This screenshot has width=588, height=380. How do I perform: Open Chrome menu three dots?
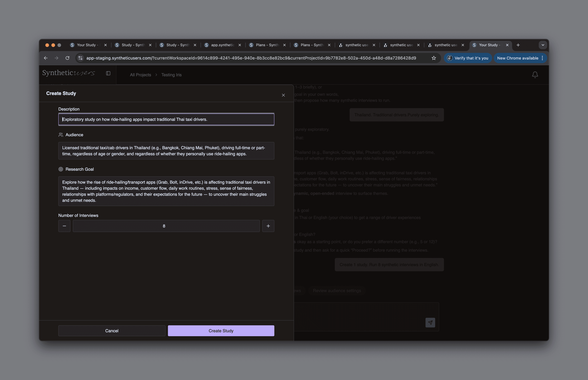pyautogui.click(x=542, y=58)
